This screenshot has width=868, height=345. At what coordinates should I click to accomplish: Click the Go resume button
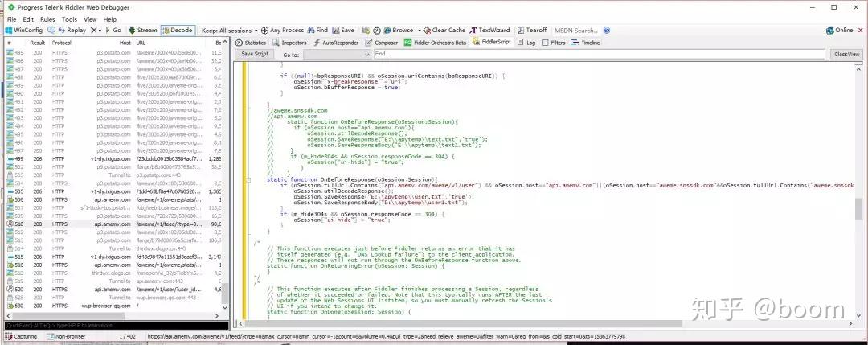pos(113,30)
